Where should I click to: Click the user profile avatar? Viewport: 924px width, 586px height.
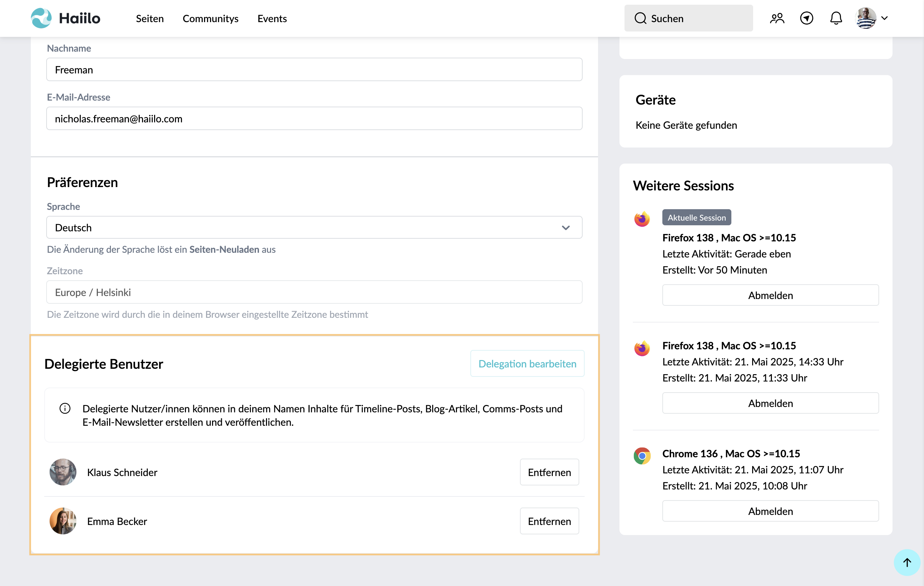coord(866,18)
